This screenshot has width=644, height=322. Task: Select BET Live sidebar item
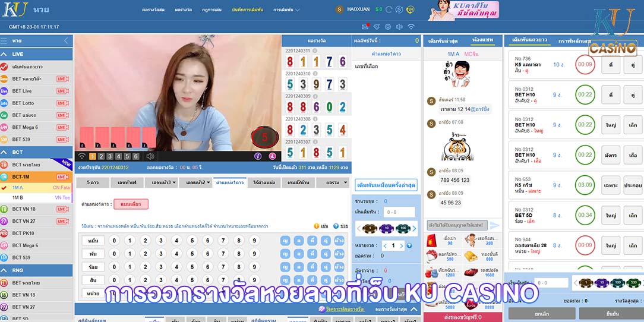tap(36, 91)
